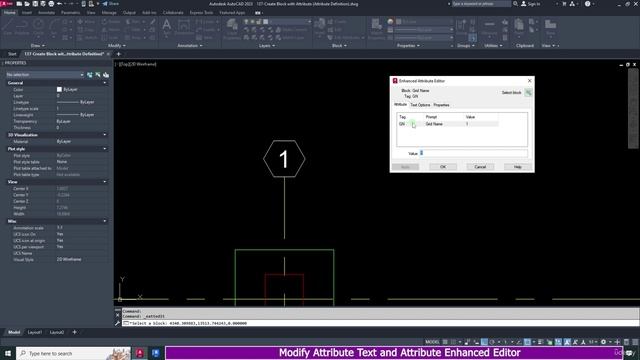The width and height of the screenshot is (640, 360).
Task: Collapse the 3D Visualization section
Action: [x=105, y=135]
